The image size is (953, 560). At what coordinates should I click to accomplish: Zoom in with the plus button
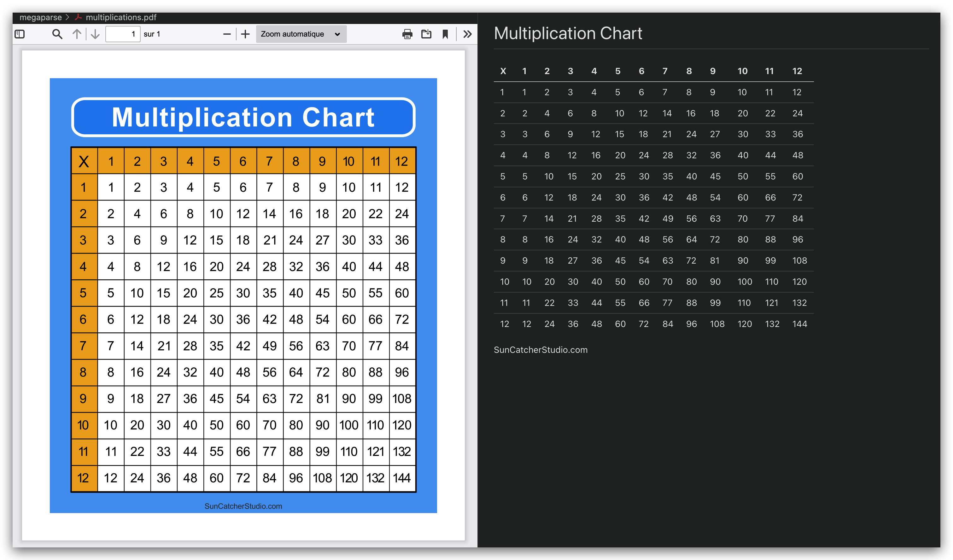point(245,34)
